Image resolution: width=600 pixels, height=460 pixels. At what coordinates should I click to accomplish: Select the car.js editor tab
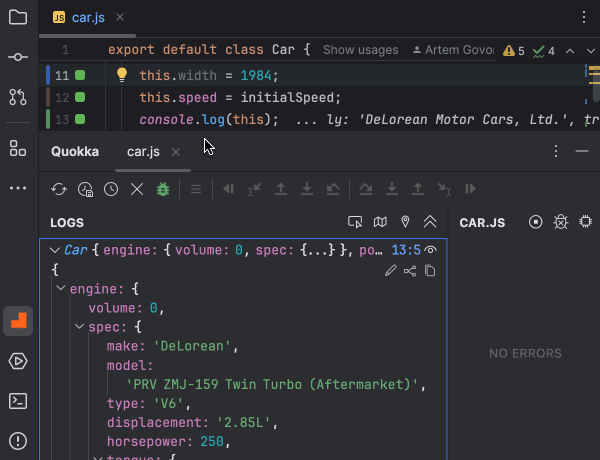point(88,18)
